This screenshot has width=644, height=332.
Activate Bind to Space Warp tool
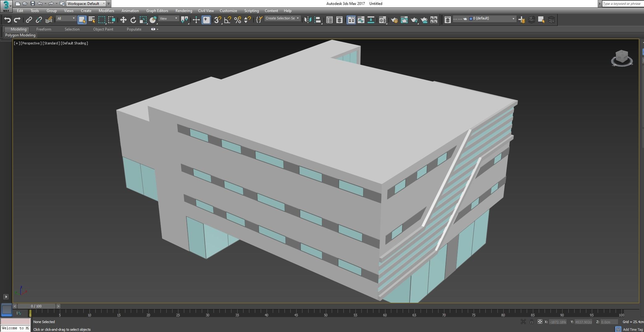coord(48,20)
